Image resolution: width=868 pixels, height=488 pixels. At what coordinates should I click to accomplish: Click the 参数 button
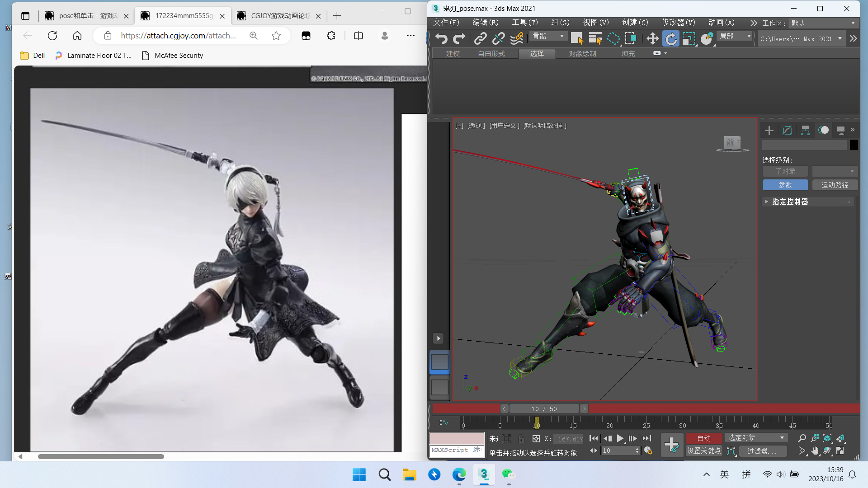785,185
